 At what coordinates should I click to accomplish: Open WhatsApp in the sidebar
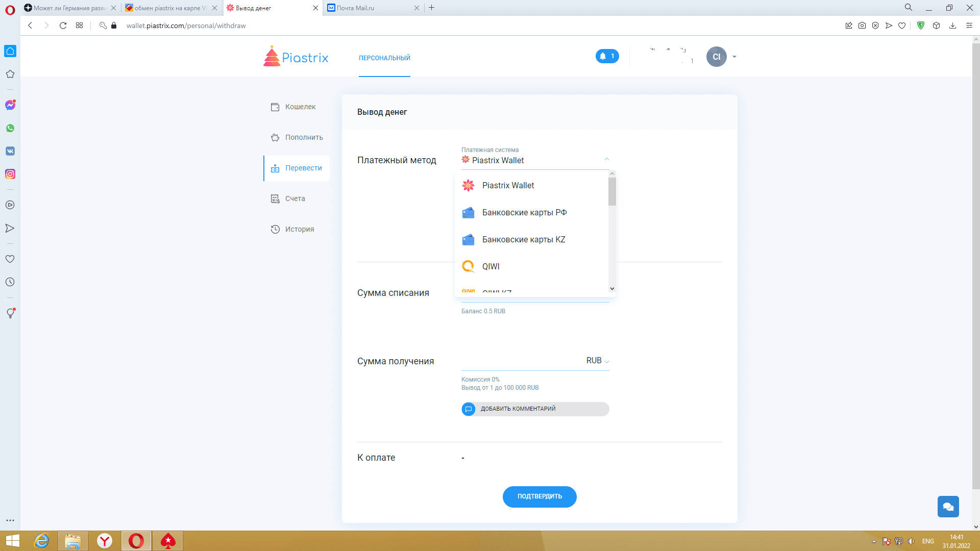pos(10,128)
